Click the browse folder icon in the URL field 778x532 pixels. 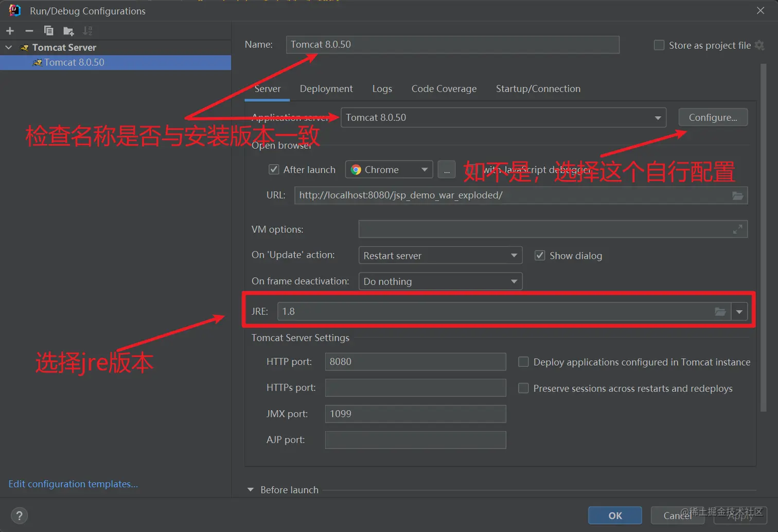click(x=738, y=196)
